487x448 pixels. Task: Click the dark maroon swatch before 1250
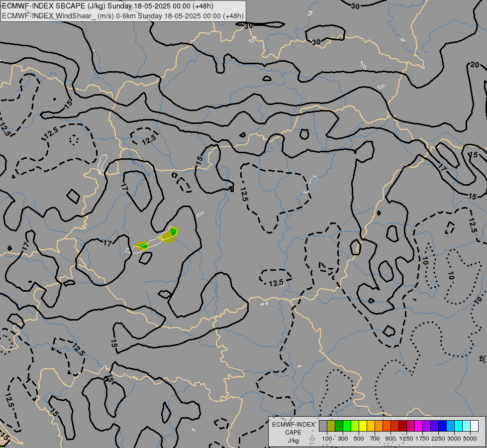point(402,426)
